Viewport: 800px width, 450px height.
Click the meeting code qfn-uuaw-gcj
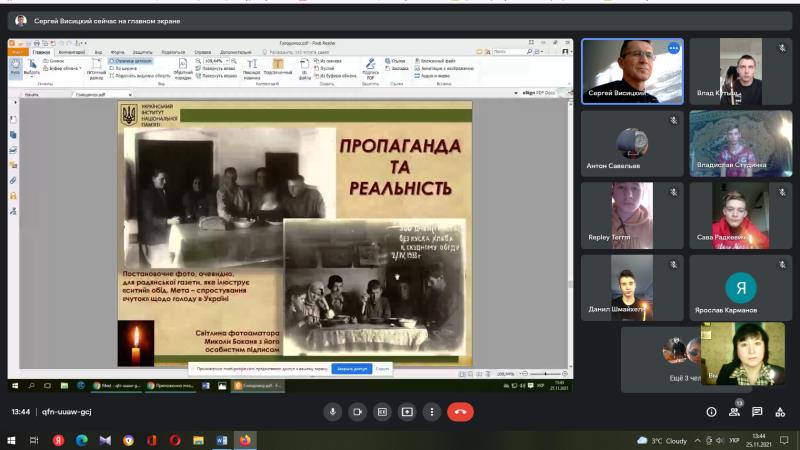point(66,411)
